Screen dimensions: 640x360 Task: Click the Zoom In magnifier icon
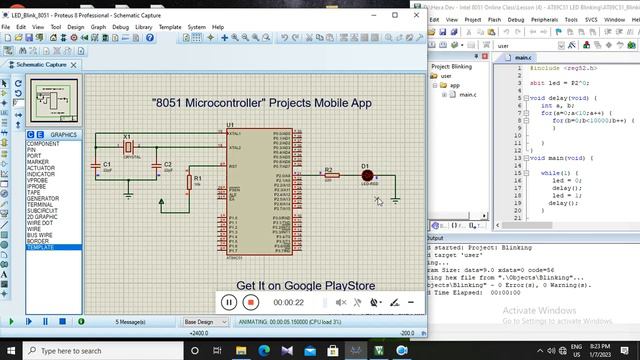235,38
